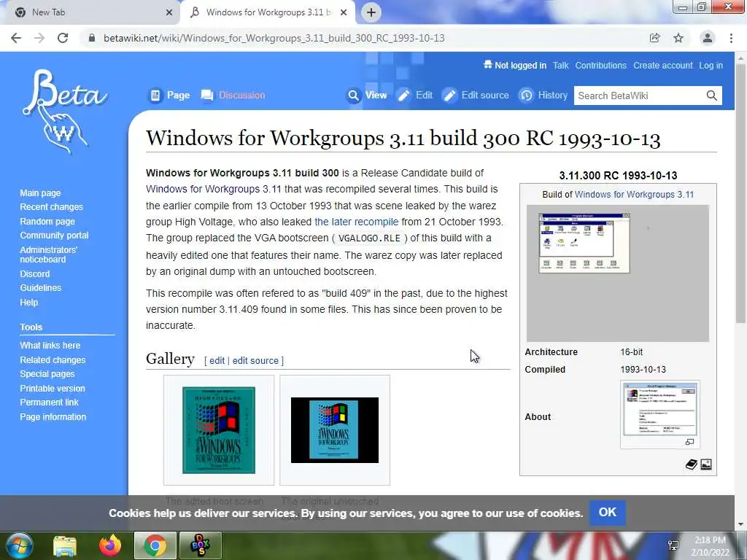Open the Talk link
The height and width of the screenshot is (560, 747).
click(561, 66)
